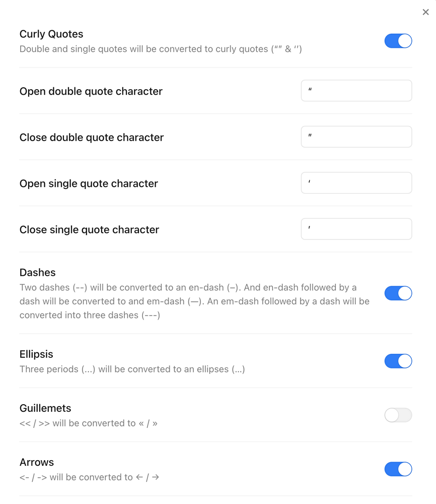Click the Curly Quotes section heading
436x504 pixels.
pos(51,34)
